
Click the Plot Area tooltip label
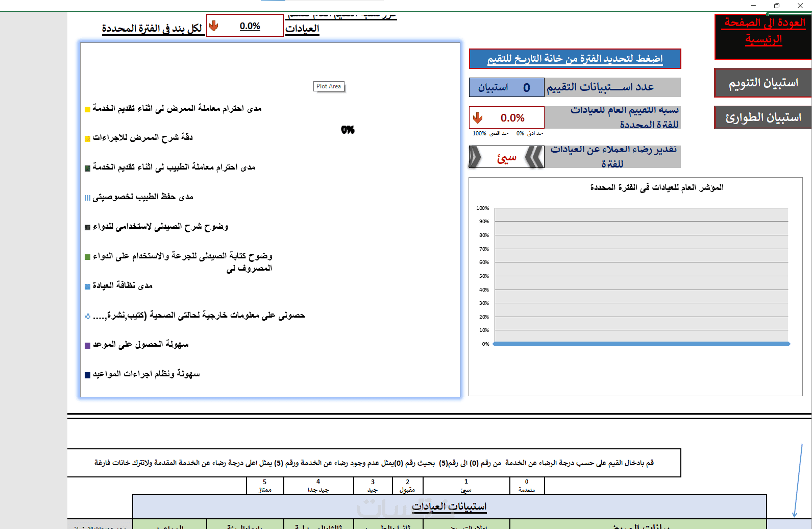(x=329, y=86)
